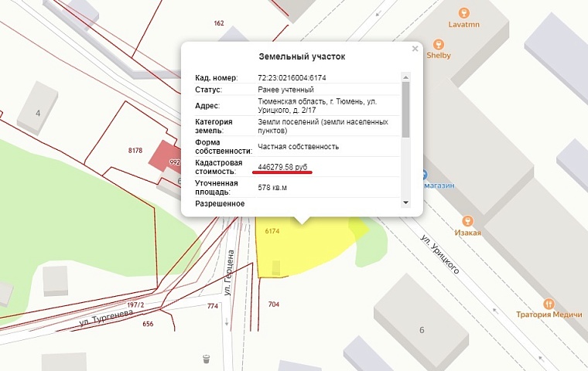Click the Lavatmn restaurant marker icon
Viewport: 588px width, 371px height.
(463, 13)
